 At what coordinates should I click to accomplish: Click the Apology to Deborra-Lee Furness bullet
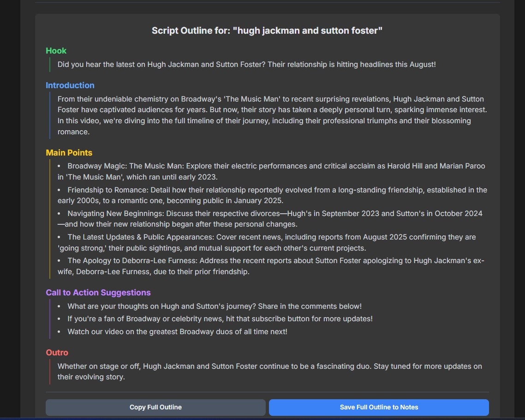271,266
